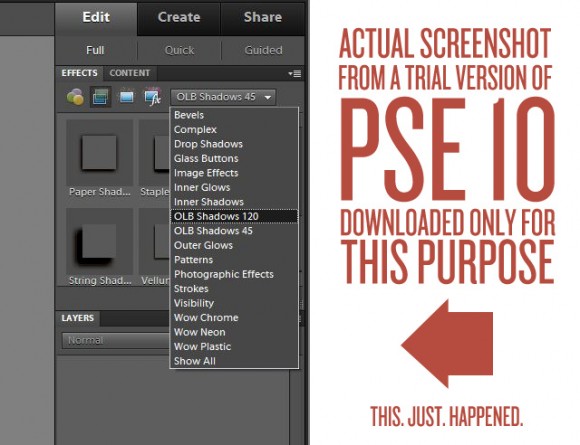This screenshot has height=445, width=580.
Task: Open the Normal blend mode dropdown
Action: [116, 340]
